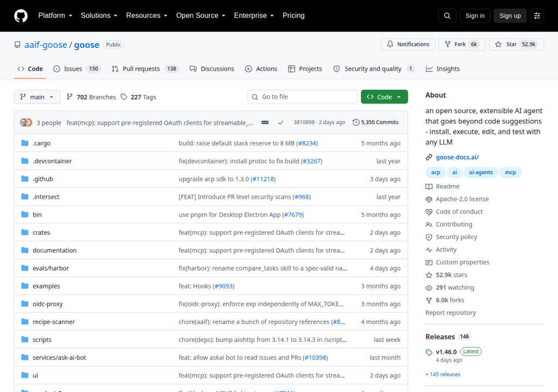Open commit hash 3810898
This screenshot has height=392, width=558.
[x=304, y=122]
